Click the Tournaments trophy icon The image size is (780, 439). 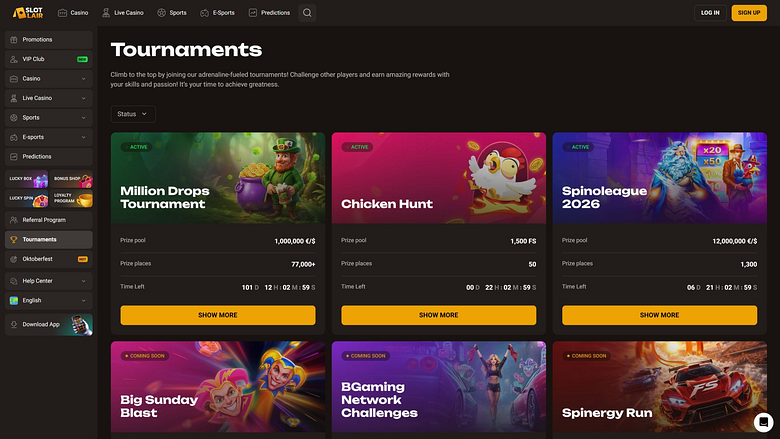14,240
